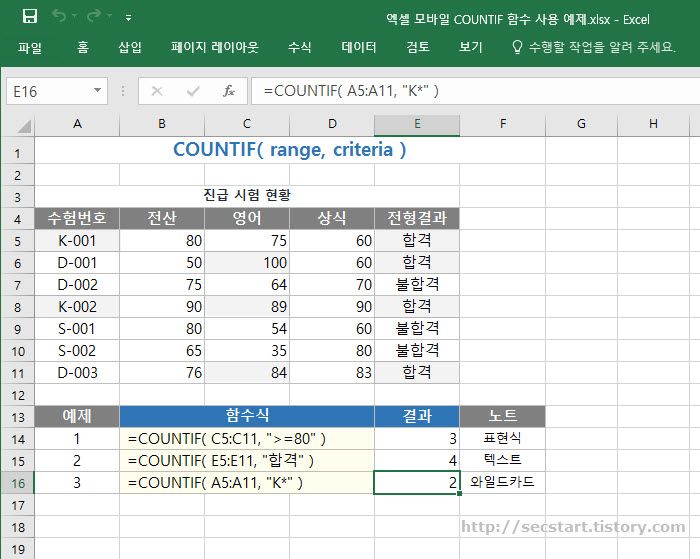The image size is (700, 559).
Task: Click the Enter checkmark formula bar icon
Action: (x=193, y=91)
